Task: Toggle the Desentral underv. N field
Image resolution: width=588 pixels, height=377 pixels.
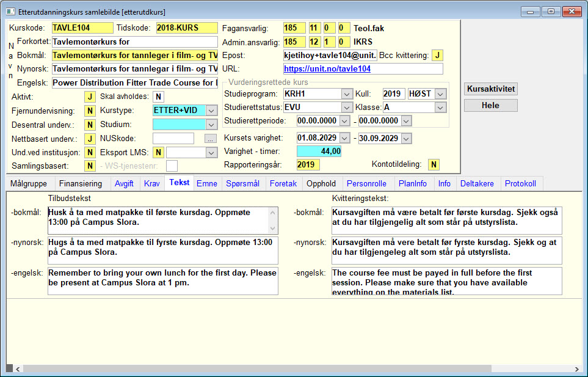Action: 90,125
